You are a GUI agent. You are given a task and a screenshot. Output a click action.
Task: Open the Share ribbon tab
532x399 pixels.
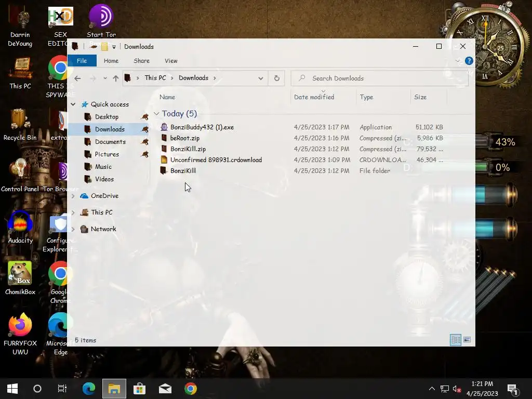141,61
